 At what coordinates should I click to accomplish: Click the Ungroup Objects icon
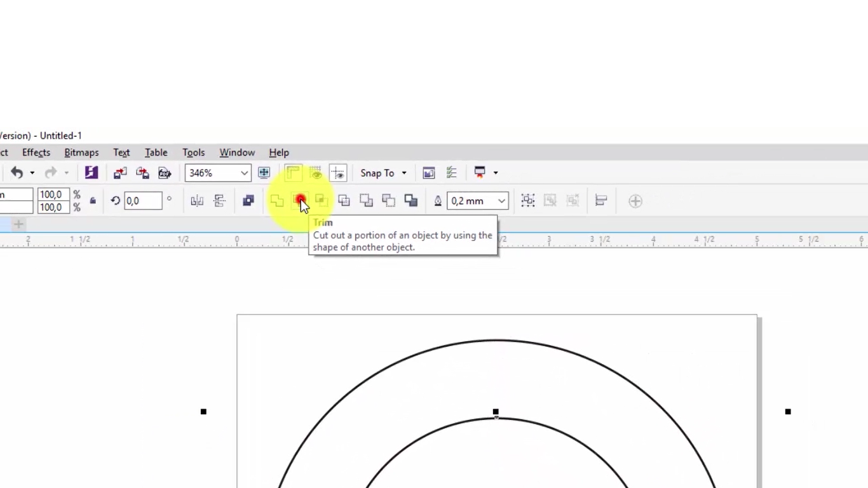point(550,201)
